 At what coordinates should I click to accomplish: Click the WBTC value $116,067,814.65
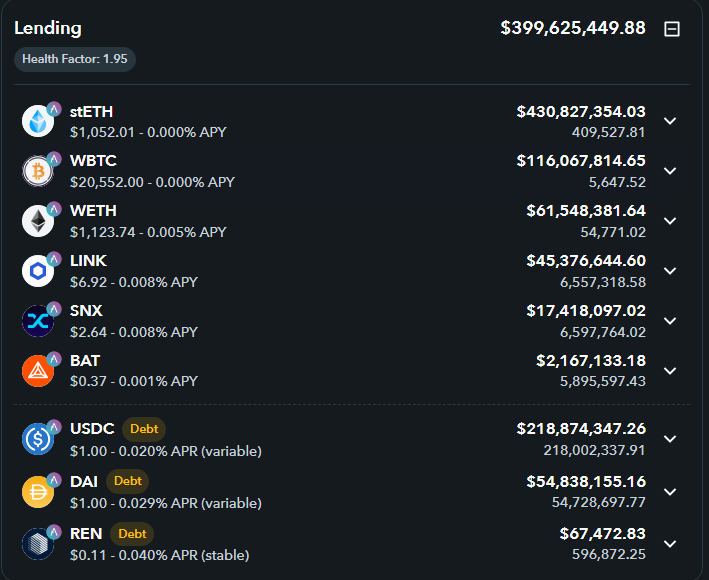[581, 161]
